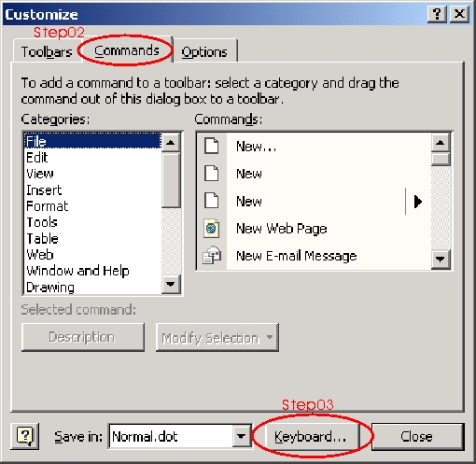Click the Keyboard... button
The height and width of the screenshot is (464, 476).
point(310,436)
